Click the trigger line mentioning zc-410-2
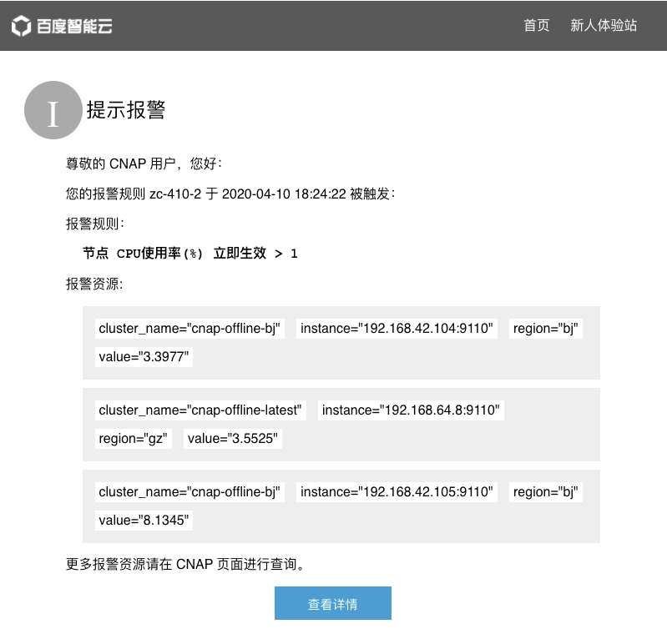The image size is (667, 644). (x=230, y=194)
